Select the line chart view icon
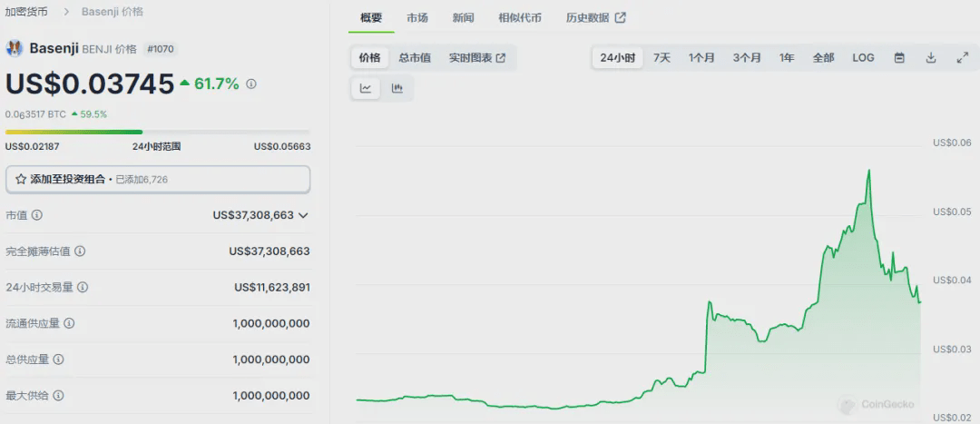This screenshot has width=980, height=424. click(x=366, y=88)
